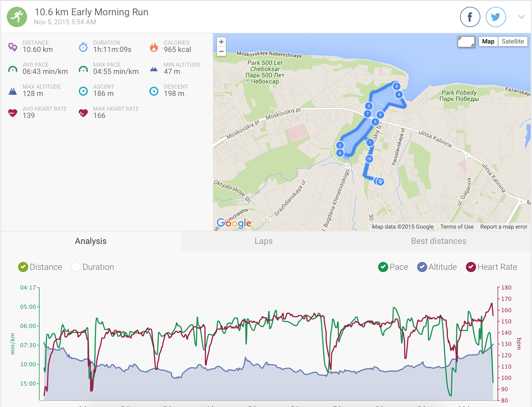Share run on Twitter
Screen dimensions: 532x407
496,17
